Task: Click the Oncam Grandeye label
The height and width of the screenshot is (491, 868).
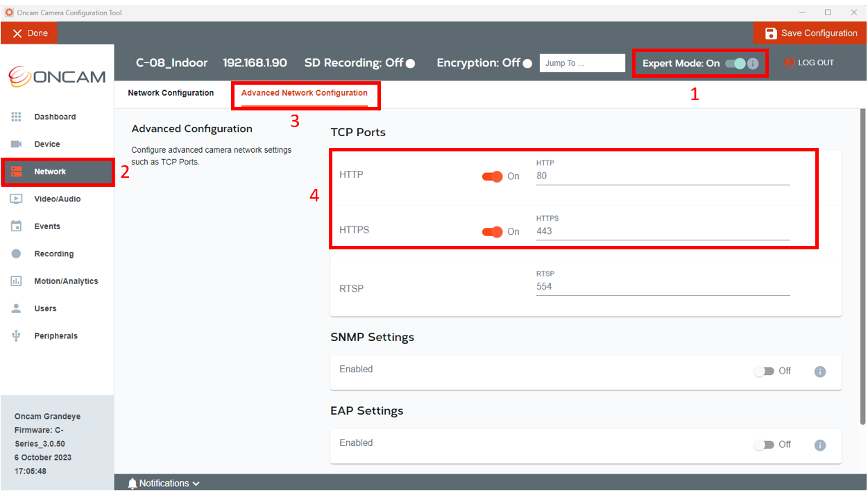Action: tap(47, 417)
